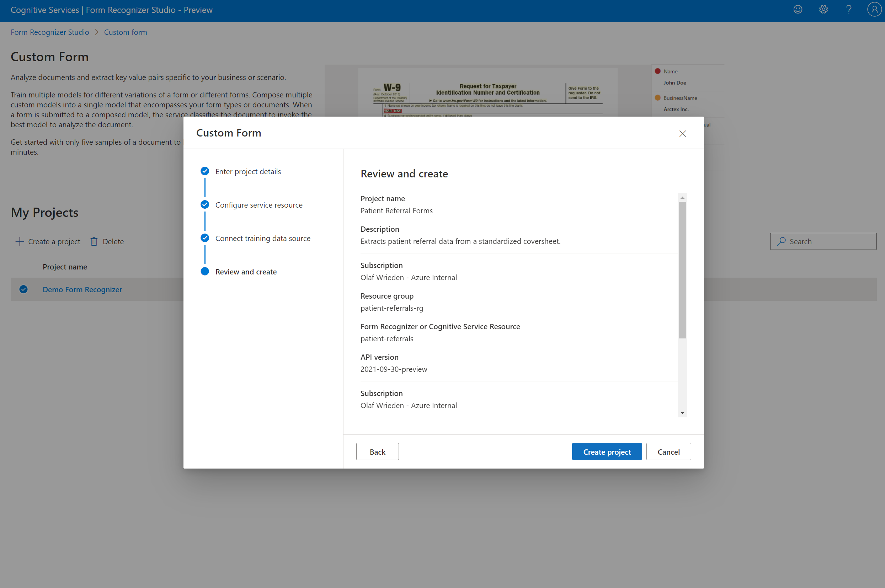
Task: Click scrollbar up arrow in review panel
Action: click(x=682, y=198)
